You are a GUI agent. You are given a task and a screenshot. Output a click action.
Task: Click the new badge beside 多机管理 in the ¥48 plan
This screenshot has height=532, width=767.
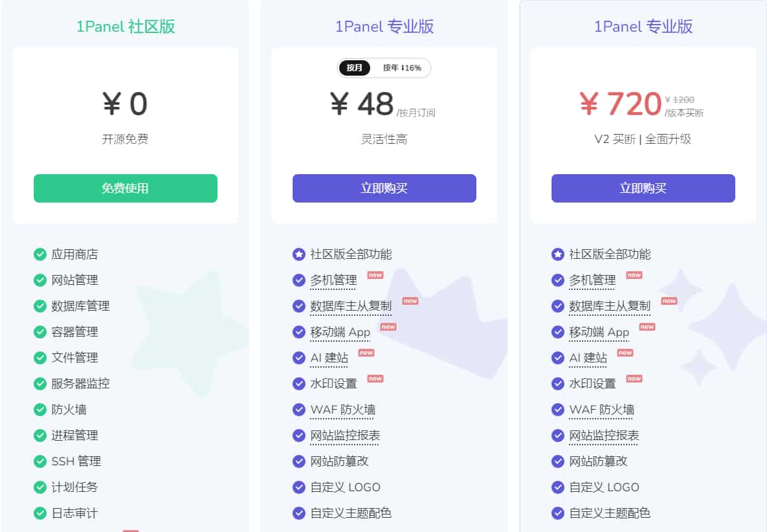pyautogui.click(x=375, y=275)
